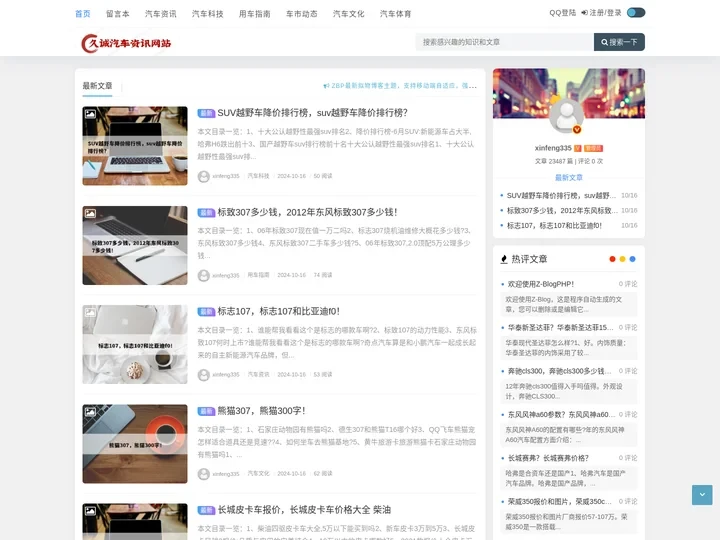Open hot article 欢迎使用Z-BlogPHP!
Image resolution: width=720 pixels, height=540 pixels.
(x=540, y=284)
